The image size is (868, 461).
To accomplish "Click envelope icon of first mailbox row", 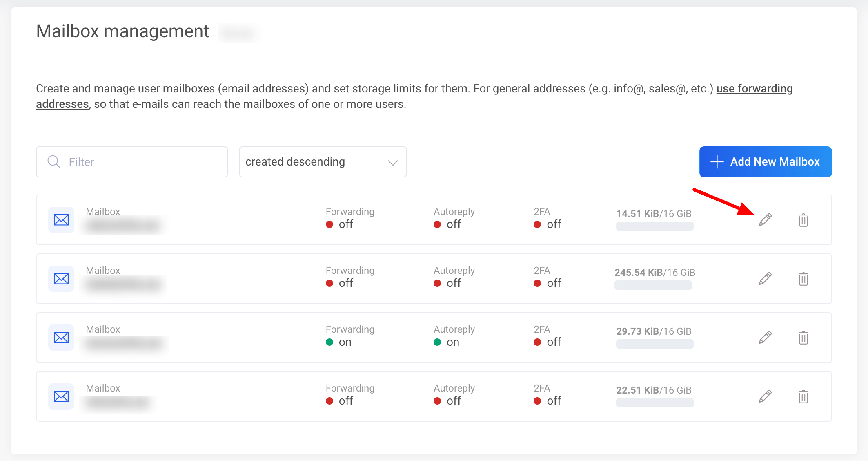I will [61, 220].
